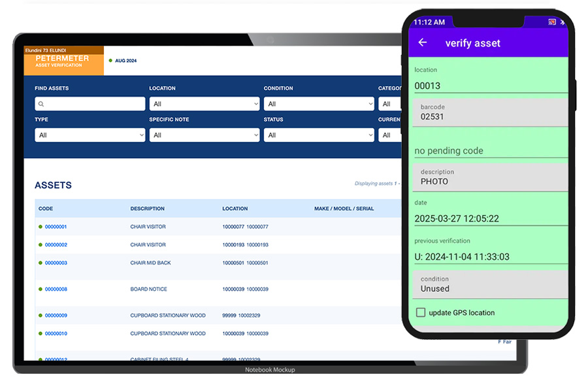Click the green status dot beside asset 00000001
This screenshot has height=392, width=588.
point(40,227)
